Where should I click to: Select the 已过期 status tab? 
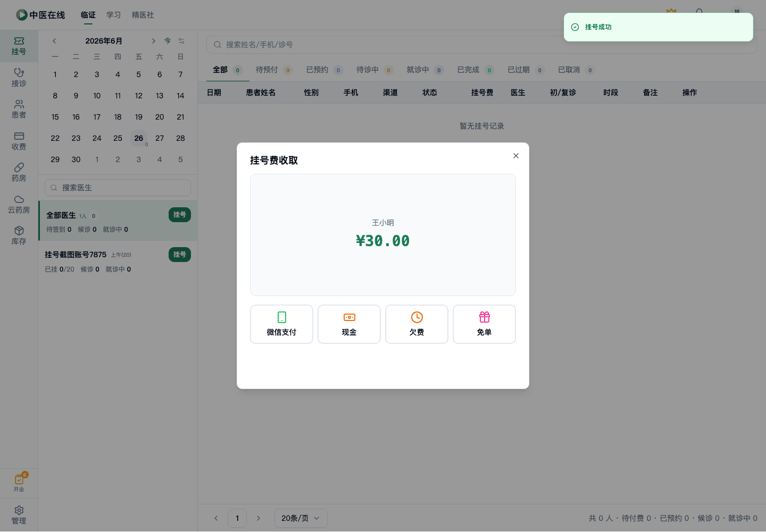tap(526, 70)
